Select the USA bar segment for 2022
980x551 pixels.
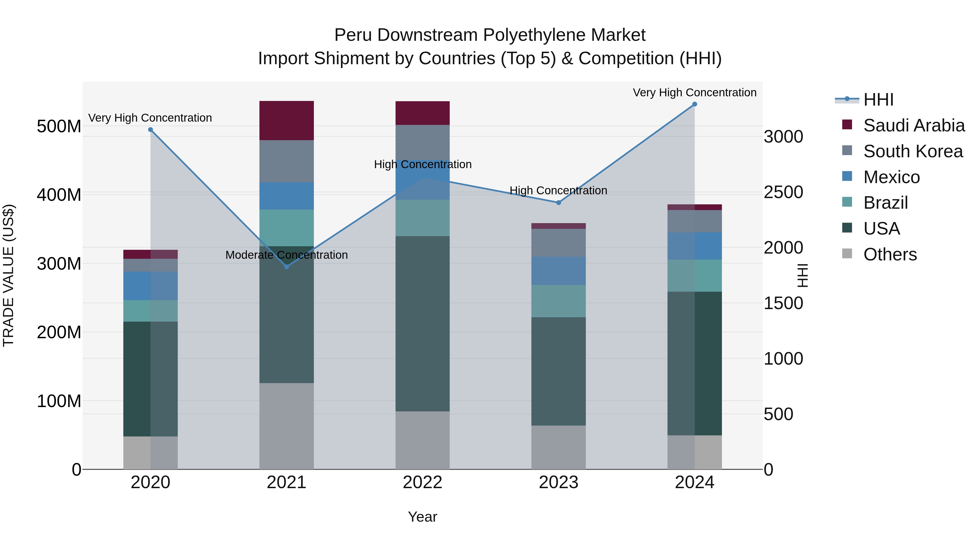point(423,324)
